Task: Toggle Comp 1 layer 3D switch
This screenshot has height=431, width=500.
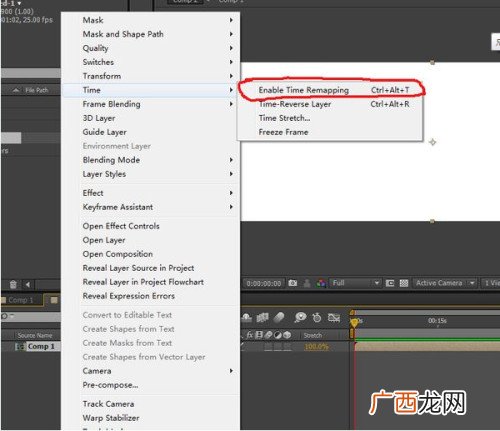Action: (287, 347)
